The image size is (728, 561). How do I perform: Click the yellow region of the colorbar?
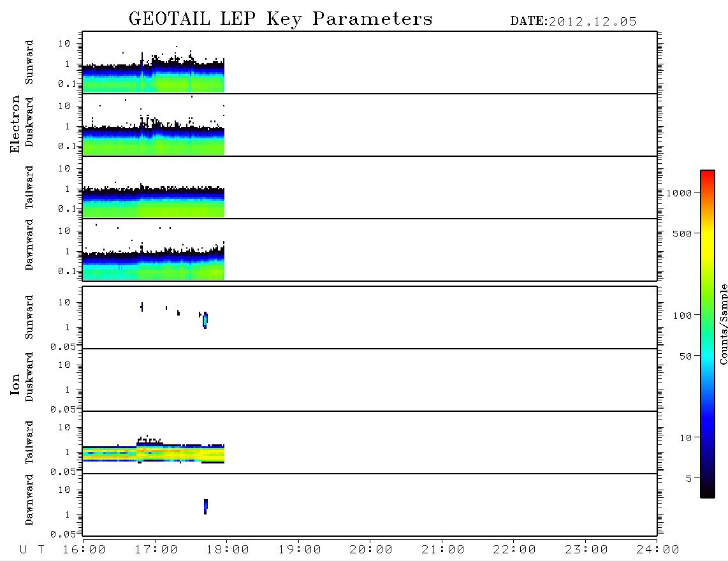point(707,244)
